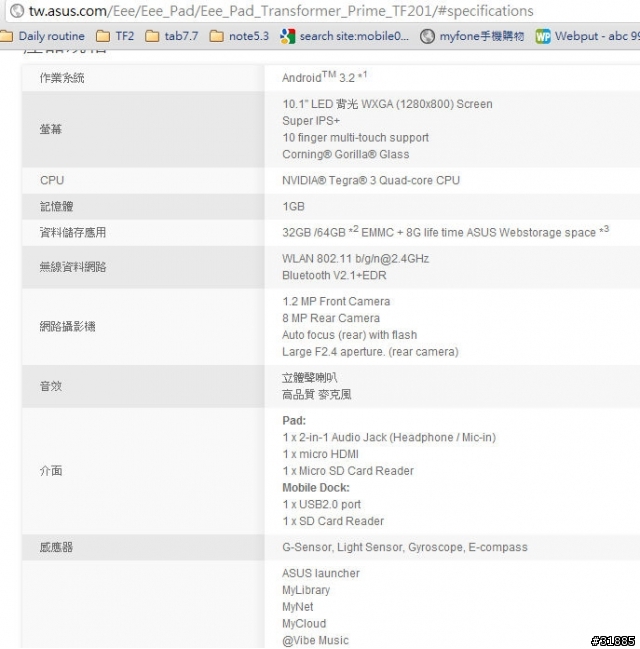
Task: Click the Corning Gorilla Glass text
Action: pos(346,154)
